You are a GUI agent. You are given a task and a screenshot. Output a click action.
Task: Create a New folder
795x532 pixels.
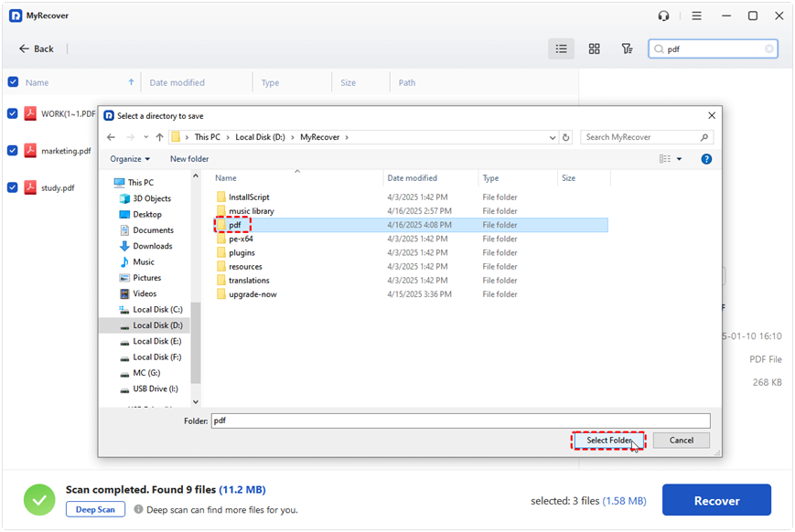point(189,159)
